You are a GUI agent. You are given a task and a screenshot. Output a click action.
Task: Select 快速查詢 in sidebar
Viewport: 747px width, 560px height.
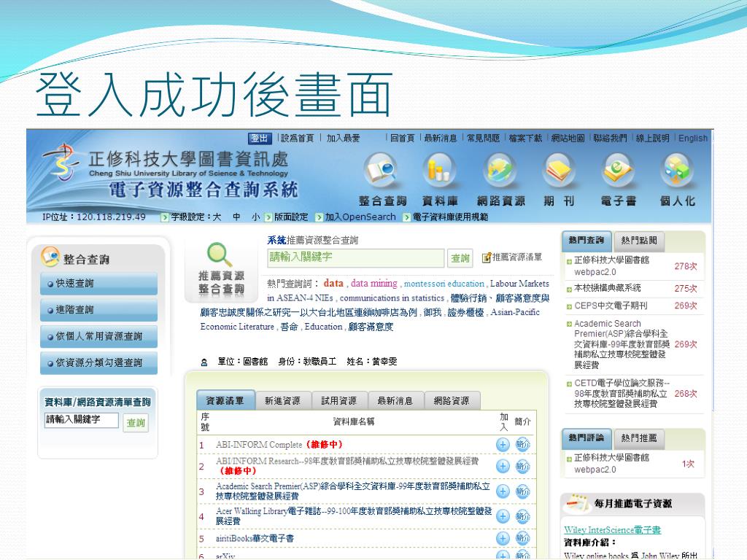[98, 284]
